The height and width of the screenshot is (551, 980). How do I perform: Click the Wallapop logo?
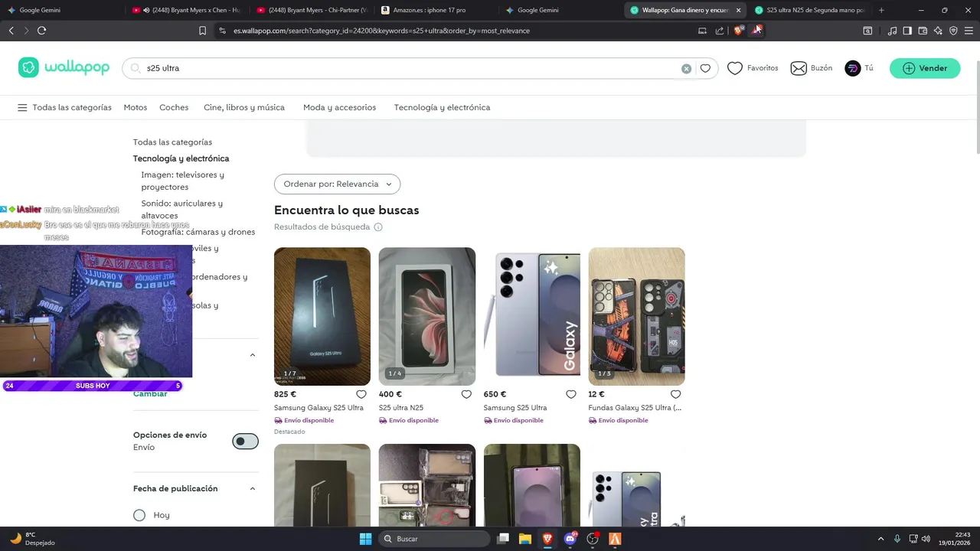[64, 67]
